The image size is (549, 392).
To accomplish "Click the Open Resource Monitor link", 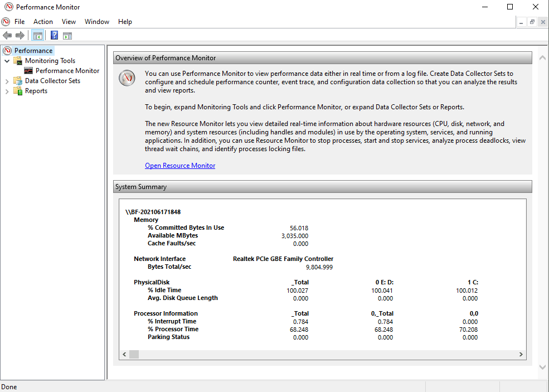I will click(179, 165).
